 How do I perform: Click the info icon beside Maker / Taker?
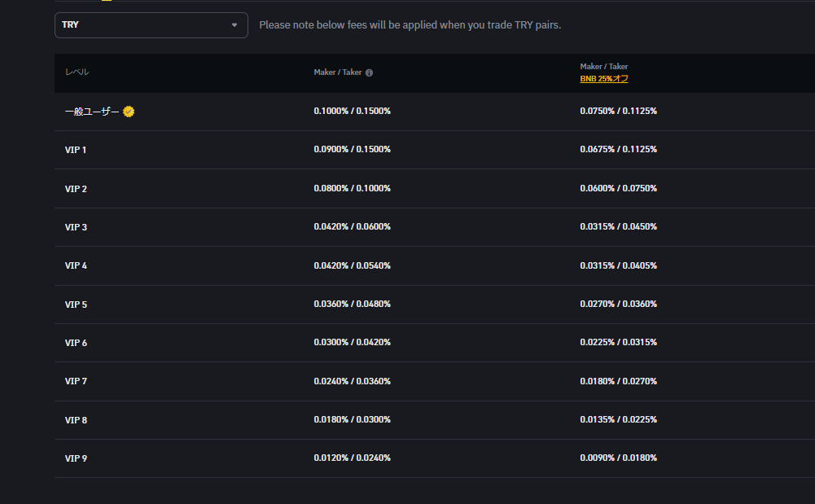(x=369, y=72)
